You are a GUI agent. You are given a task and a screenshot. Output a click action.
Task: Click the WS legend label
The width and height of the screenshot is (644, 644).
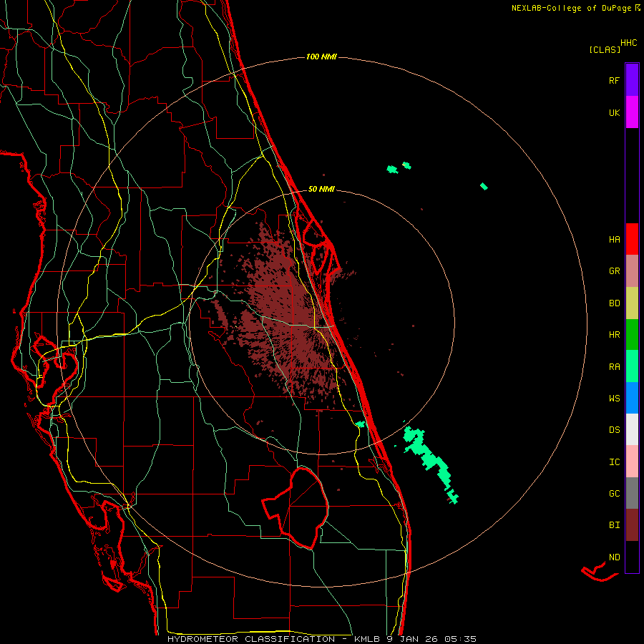[x=614, y=399]
